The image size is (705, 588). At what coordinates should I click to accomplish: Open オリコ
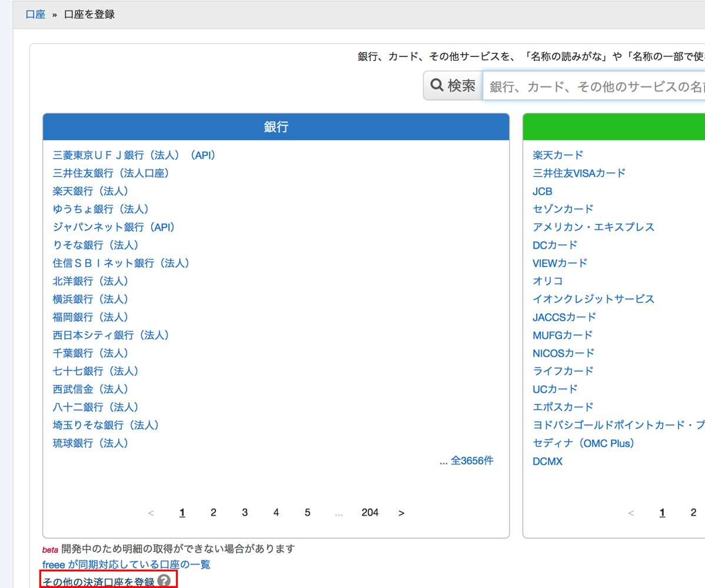click(x=548, y=280)
